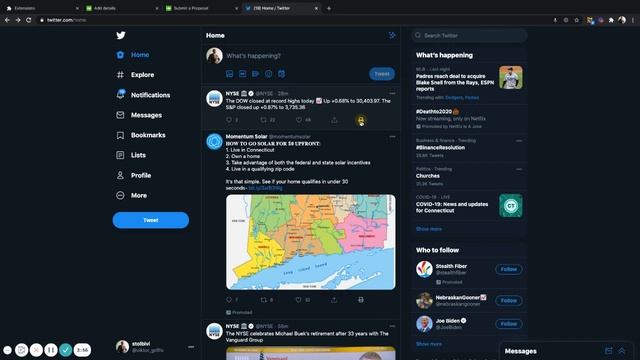Open the Home page in sidebar
The height and width of the screenshot is (360, 640).
tap(133, 55)
